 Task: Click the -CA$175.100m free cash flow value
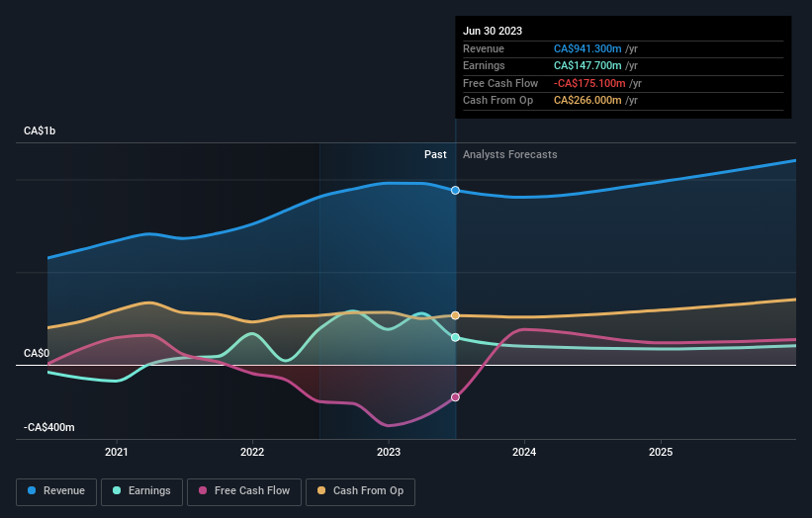point(589,83)
